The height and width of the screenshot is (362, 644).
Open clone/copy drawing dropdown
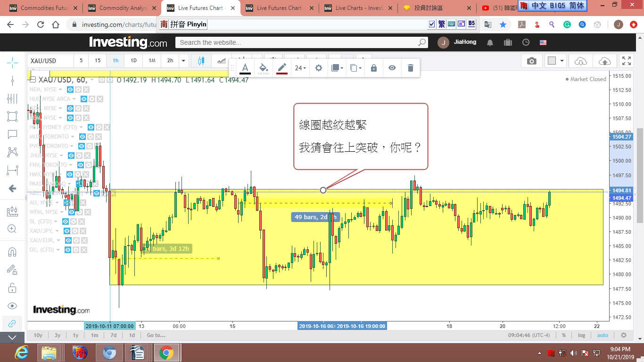[356, 68]
